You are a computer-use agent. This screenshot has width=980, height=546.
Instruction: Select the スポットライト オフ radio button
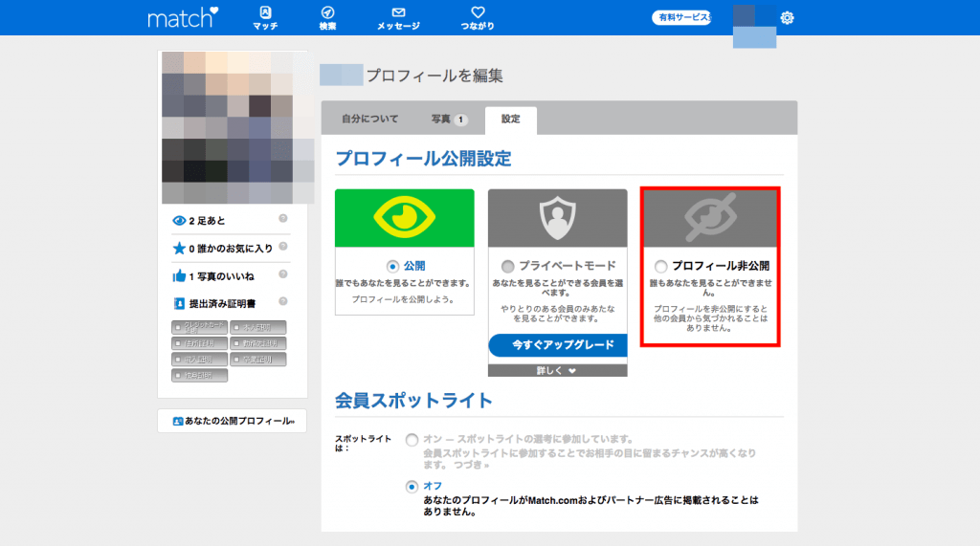tap(412, 486)
